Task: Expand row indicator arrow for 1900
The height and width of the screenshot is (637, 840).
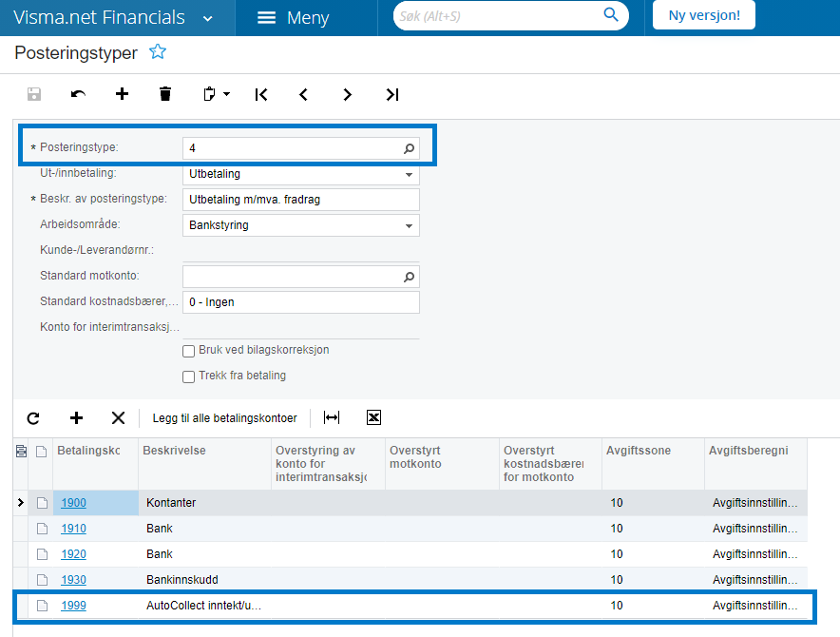Action: (20, 502)
